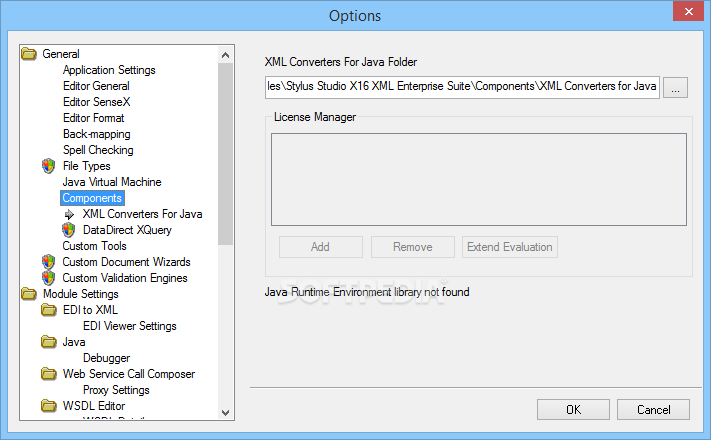
Task: Select the Java Virtual Machine entry
Action: (112, 182)
